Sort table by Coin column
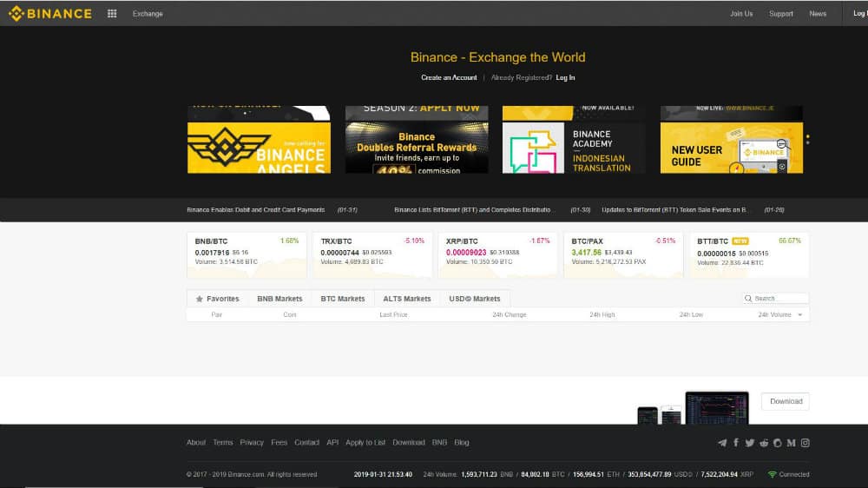This screenshot has height=488, width=868. click(x=290, y=314)
